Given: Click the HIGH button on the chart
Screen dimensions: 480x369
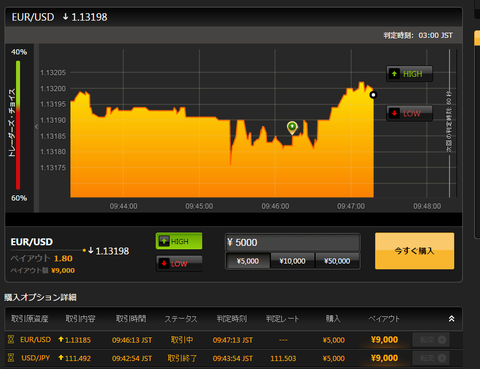Looking at the screenshot, I should coord(409,74).
